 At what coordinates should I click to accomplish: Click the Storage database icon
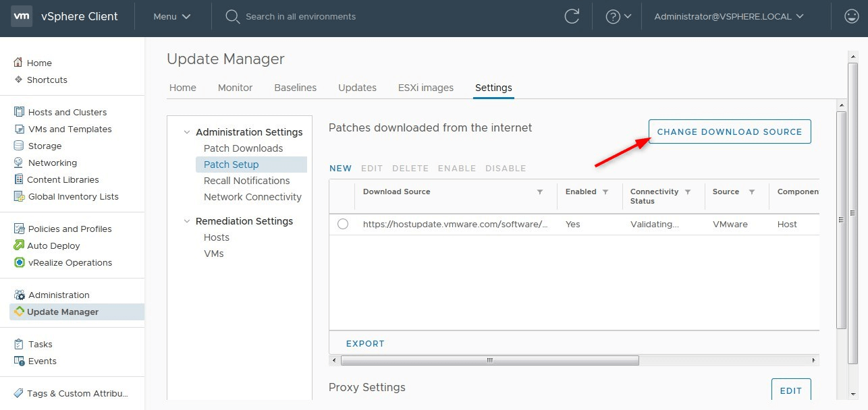(19, 146)
